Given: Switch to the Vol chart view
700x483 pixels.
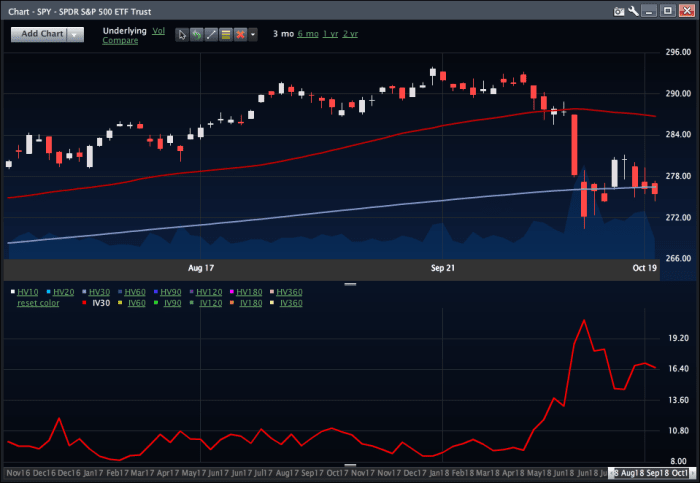Looking at the screenshot, I should click(158, 30).
